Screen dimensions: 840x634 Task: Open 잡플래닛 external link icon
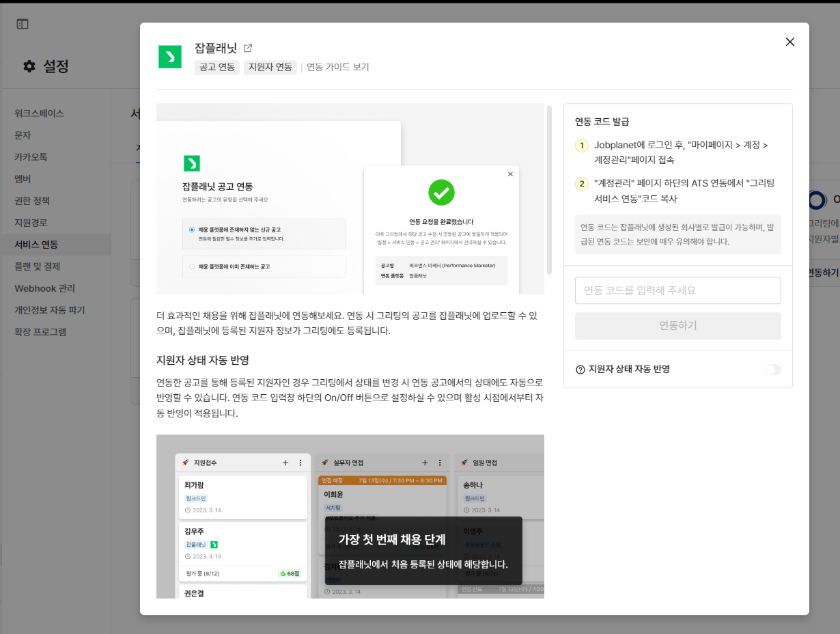pos(248,48)
